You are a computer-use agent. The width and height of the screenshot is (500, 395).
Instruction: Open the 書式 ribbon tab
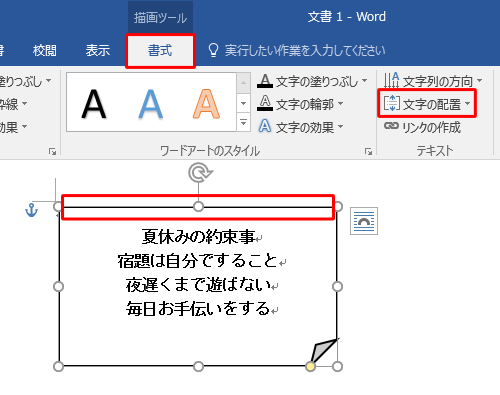coord(160,51)
